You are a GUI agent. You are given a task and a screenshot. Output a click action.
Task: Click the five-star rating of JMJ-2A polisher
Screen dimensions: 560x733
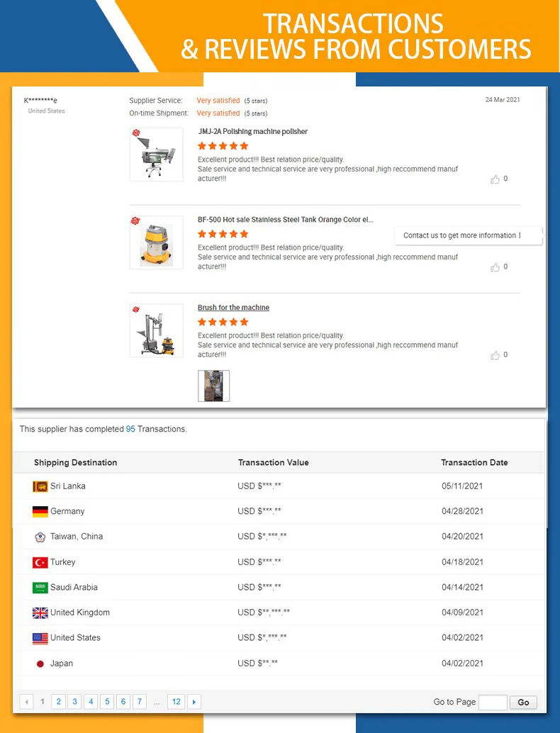pyautogui.click(x=223, y=146)
